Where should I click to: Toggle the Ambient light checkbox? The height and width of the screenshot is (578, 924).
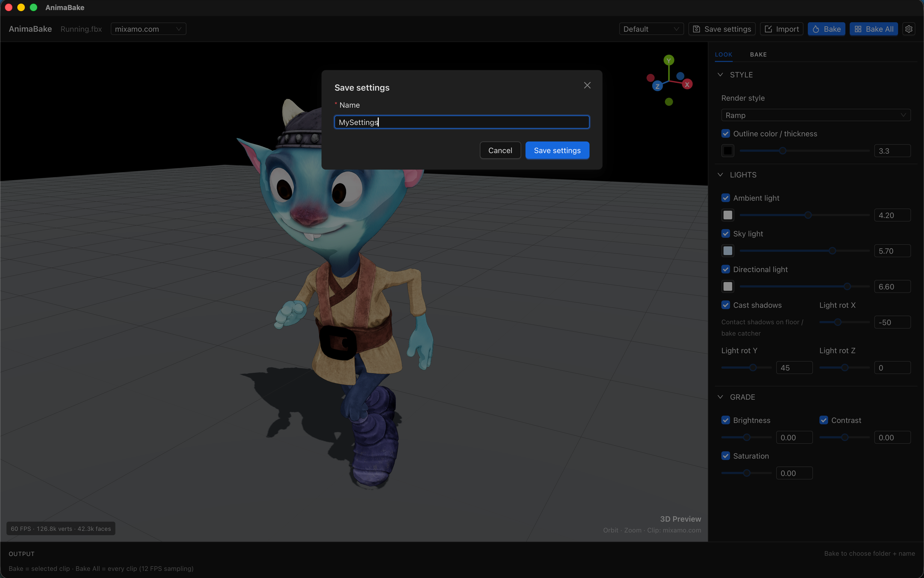(725, 198)
